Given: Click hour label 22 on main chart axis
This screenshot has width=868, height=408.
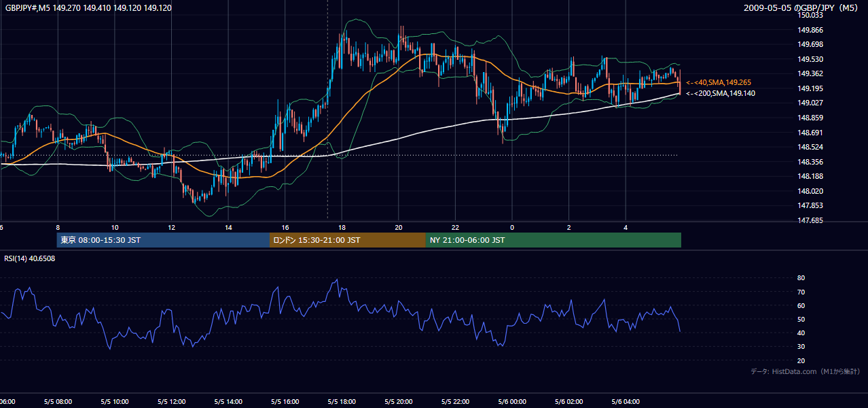Looking at the screenshot, I should pyautogui.click(x=455, y=228).
